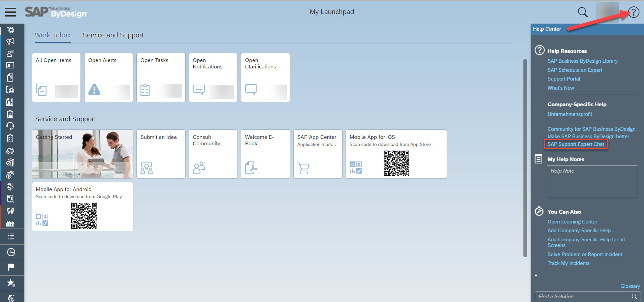644x302 pixels.
Task: Click the flag icon in the sidebar
Action: point(11,267)
